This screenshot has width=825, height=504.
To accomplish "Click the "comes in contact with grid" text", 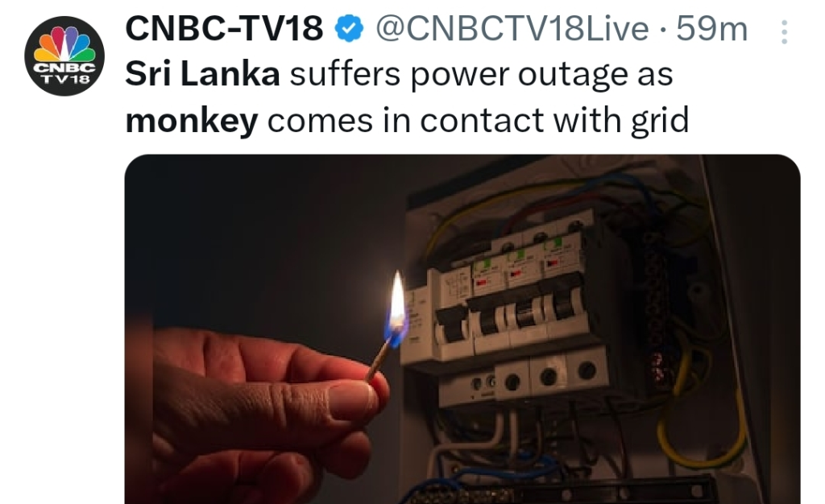I will pos(478,120).
